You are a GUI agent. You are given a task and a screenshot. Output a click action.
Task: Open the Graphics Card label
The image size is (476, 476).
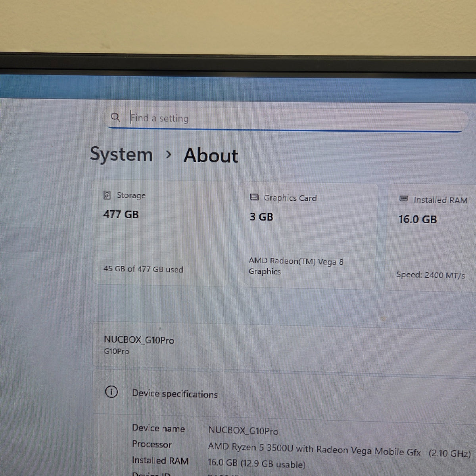point(290,198)
